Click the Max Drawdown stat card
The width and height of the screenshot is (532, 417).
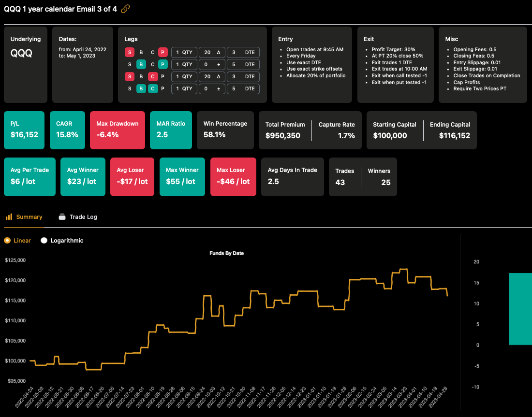pos(117,130)
